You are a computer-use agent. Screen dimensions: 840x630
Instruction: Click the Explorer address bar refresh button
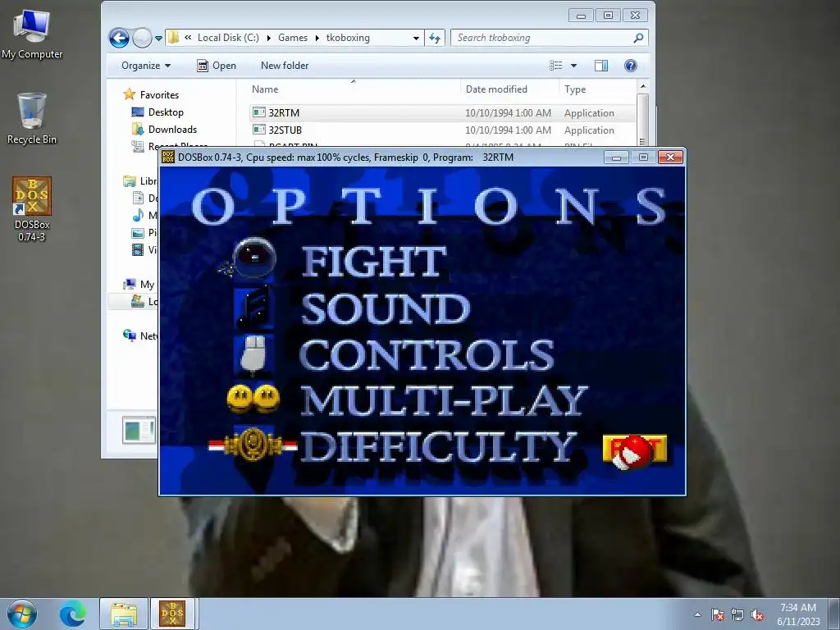[x=435, y=38]
